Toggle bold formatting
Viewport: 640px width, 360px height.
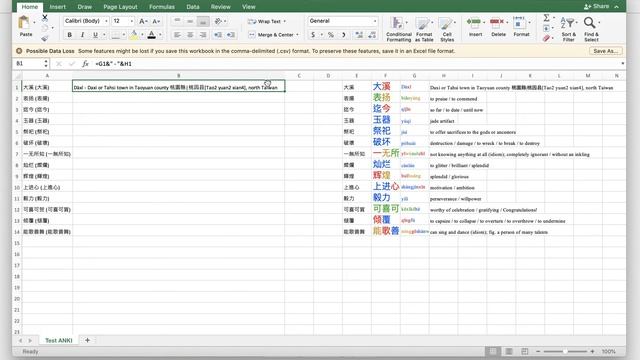pyautogui.click(x=69, y=35)
